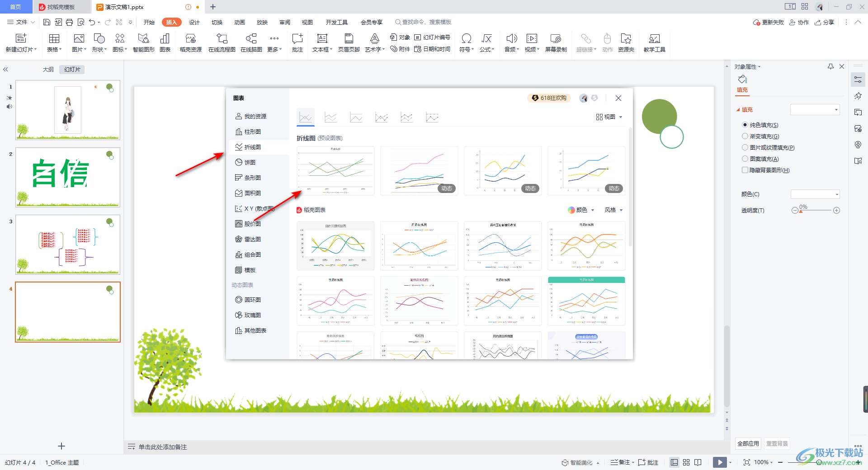Open the Style (风格) filter dropdown
868x470 pixels.
pyautogui.click(x=614, y=210)
